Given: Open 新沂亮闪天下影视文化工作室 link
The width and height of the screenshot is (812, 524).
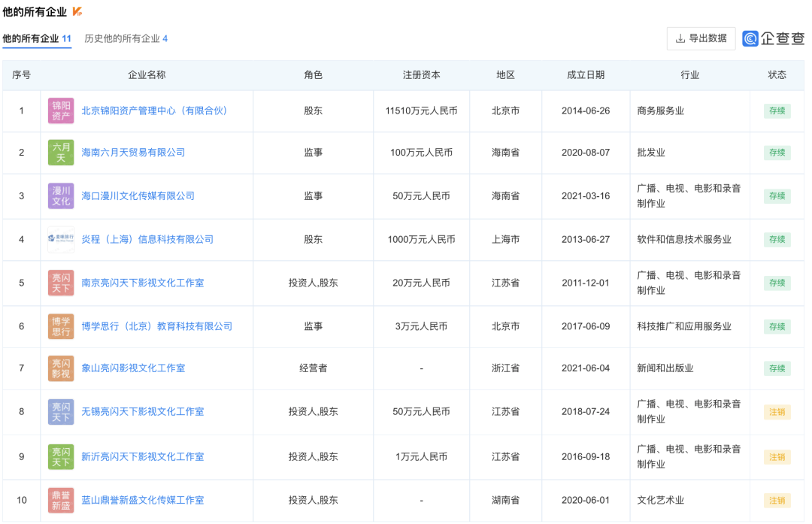Looking at the screenshot, I should tap(142, 457).
